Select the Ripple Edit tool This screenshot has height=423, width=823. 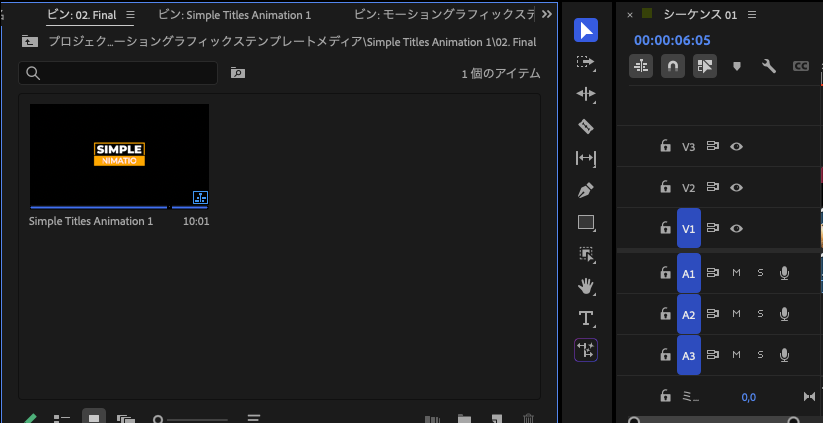point(586,94)
